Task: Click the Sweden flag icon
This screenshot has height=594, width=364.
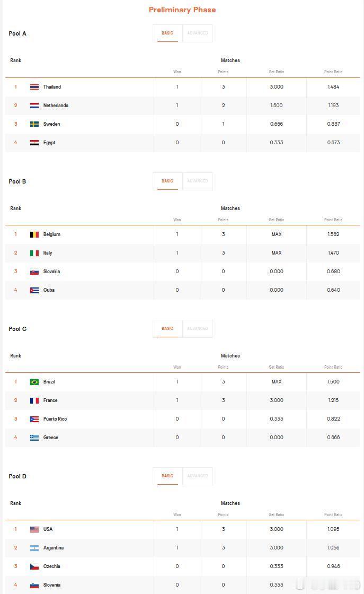Action: coord(34,124)
